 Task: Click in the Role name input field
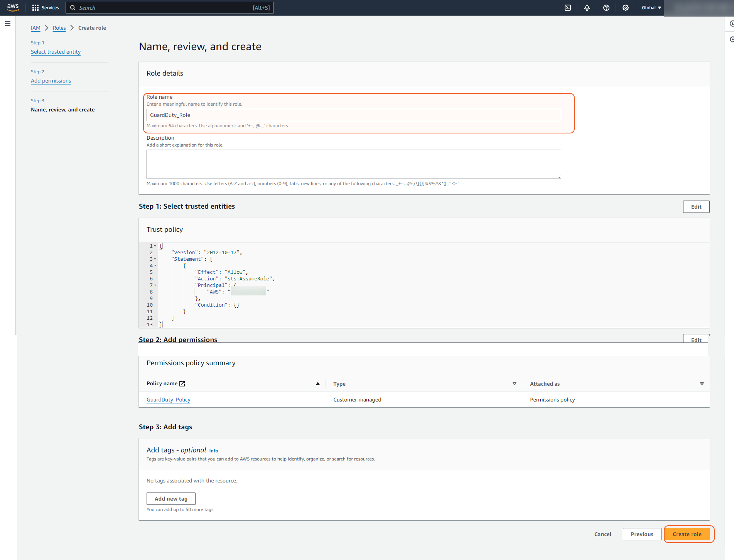coord(353,115)
